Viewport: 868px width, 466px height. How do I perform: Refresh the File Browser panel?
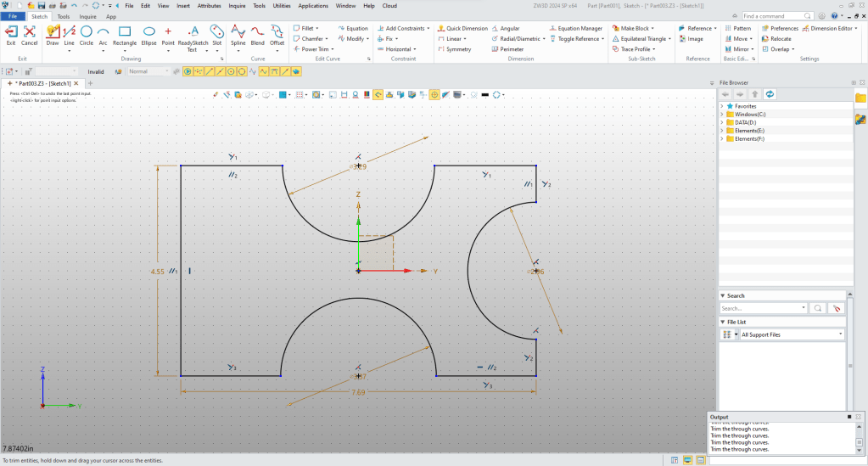[770, 93]
